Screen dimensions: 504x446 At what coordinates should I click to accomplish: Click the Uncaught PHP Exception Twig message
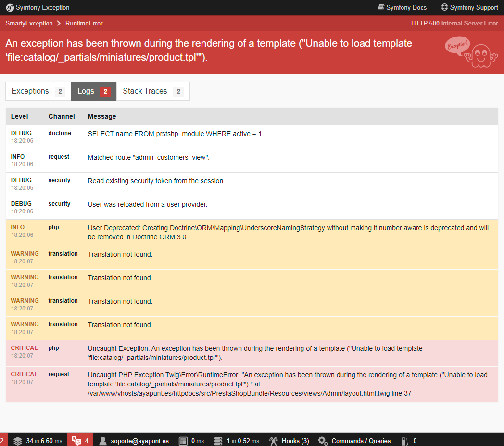(288, 384)
